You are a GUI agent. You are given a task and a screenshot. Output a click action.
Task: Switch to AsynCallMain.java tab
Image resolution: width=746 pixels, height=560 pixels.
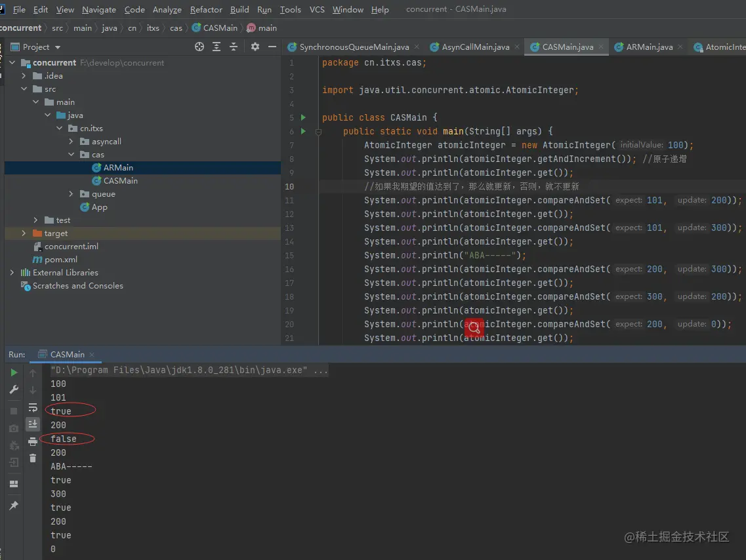click(475, 47)
